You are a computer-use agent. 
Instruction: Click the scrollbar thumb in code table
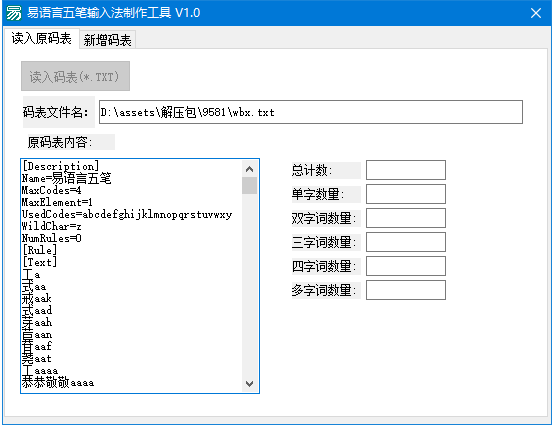point(249,186)
